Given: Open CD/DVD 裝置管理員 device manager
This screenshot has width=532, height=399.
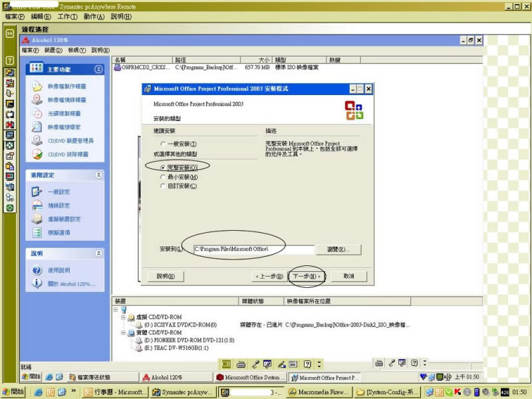Looking at the screenshot, I should [70, 141].
